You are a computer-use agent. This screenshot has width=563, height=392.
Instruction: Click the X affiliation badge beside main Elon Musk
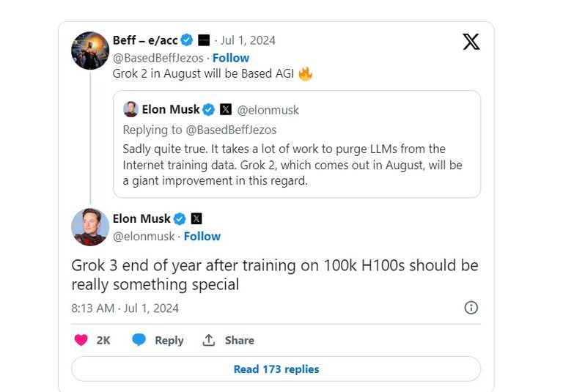pyautogui.click(x=196, y=218)
